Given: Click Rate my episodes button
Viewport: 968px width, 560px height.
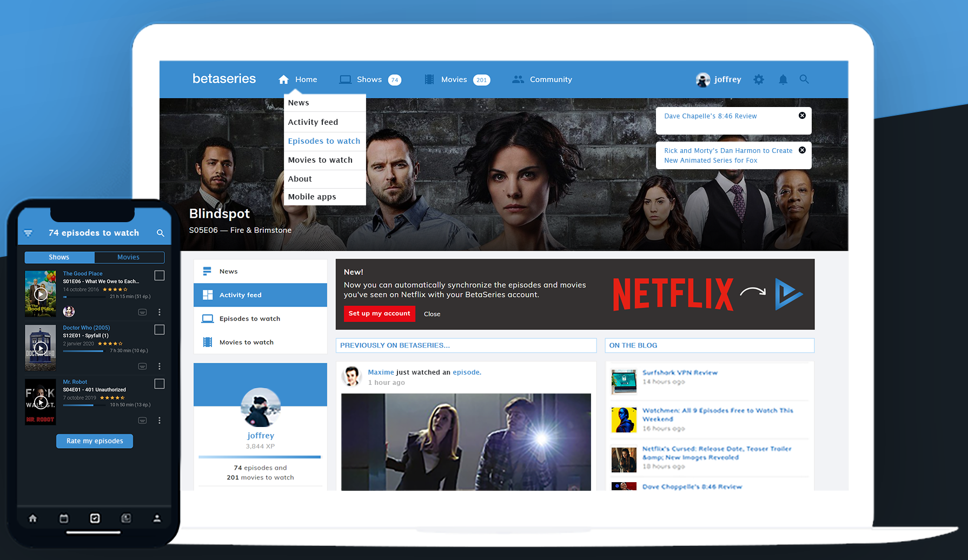Looking at the screenshot, I should pos(95,441).
